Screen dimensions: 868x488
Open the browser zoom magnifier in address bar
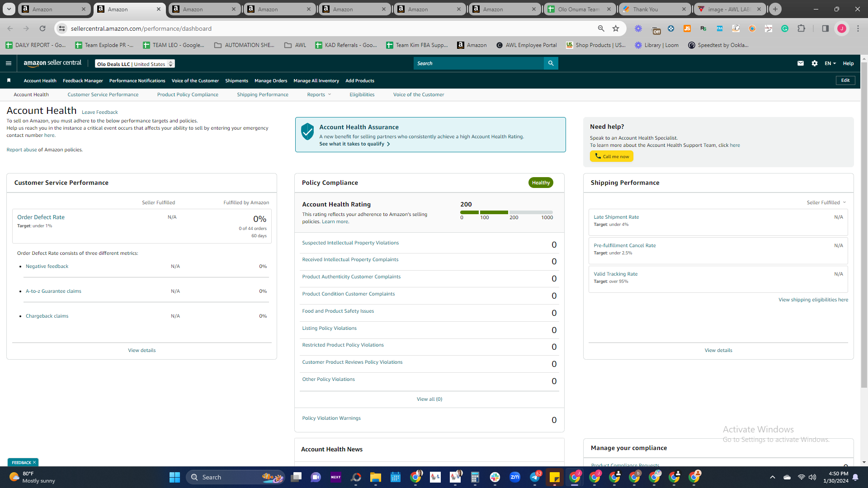point(601,28)
